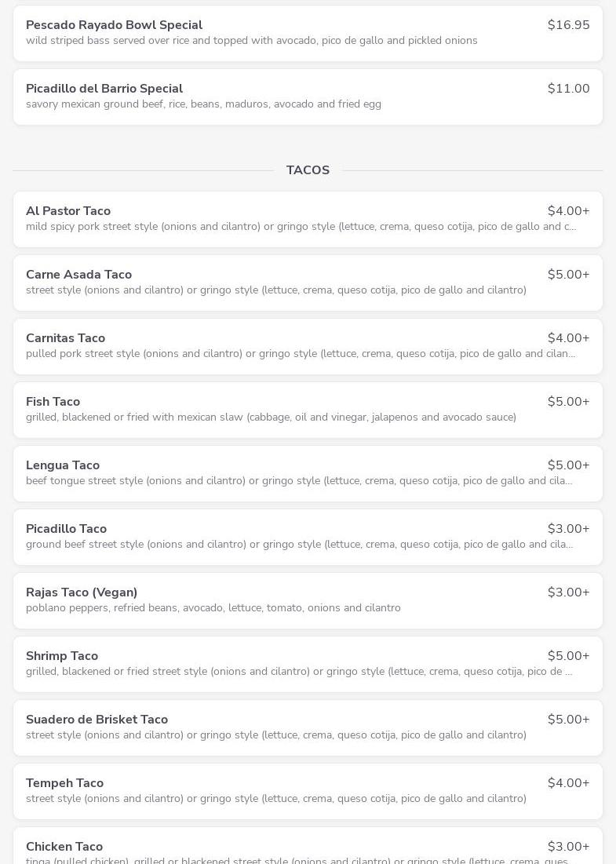Choose Suadero de Brisket Taco
616x864 pixels.
tap(97, 720)
